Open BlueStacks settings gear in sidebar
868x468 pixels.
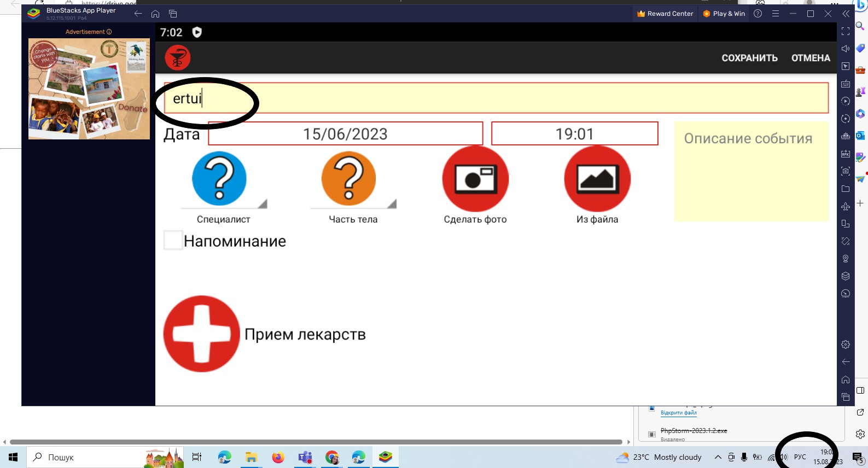(x=846, y=344)
